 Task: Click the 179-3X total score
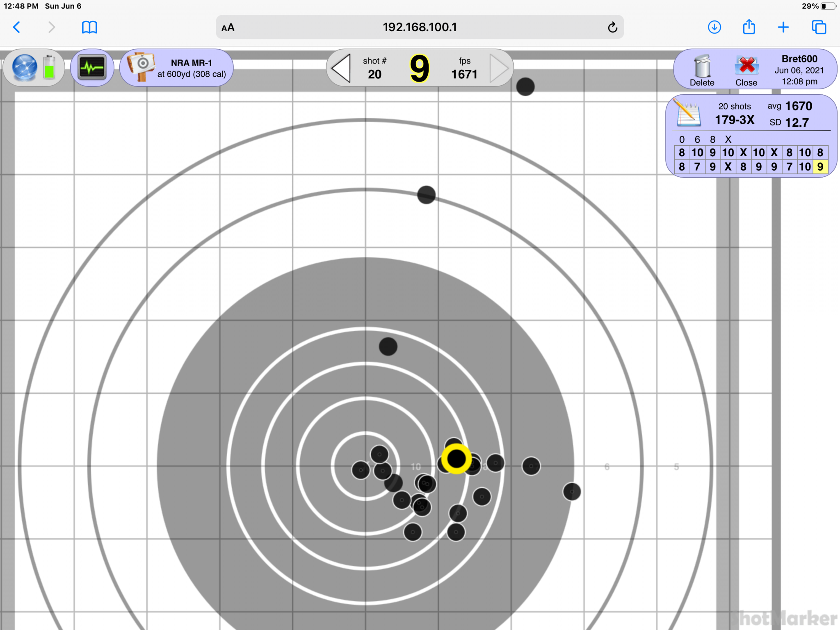click(x=735, y=120)
